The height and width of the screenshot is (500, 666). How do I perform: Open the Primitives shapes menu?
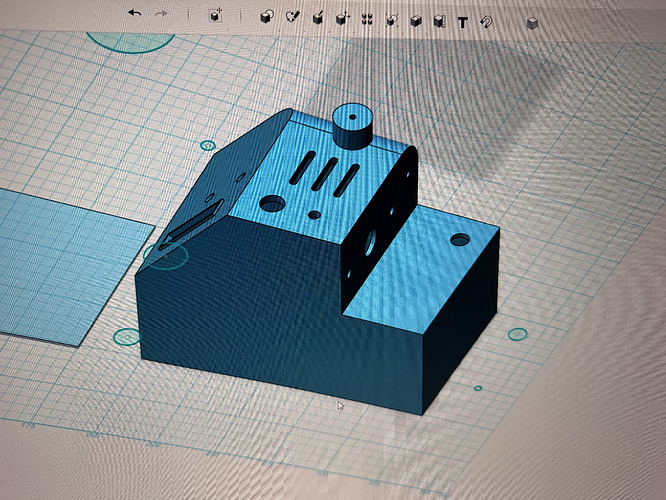pyautogui.click(x=266, y=17)
